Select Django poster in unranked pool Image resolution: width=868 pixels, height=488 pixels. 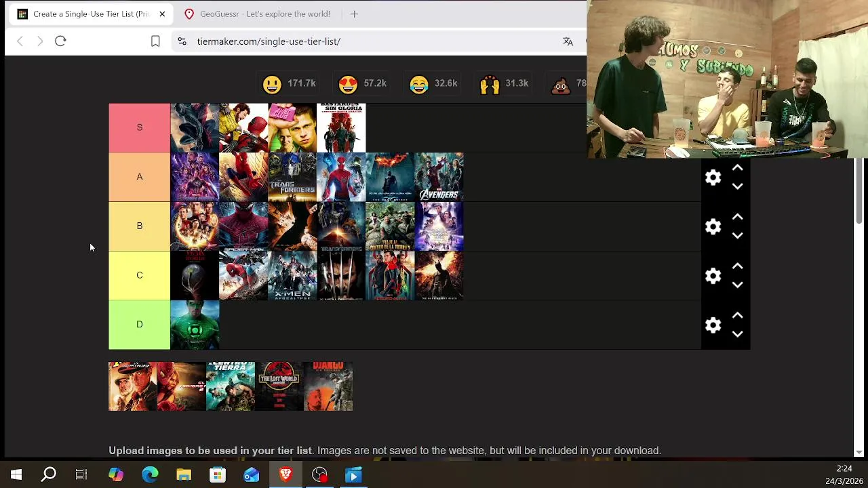click(328, 386)
